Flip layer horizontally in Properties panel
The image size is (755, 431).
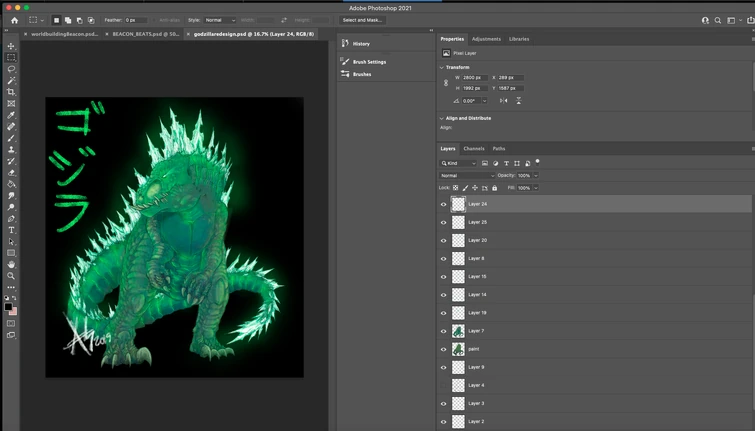click(503, 100)
